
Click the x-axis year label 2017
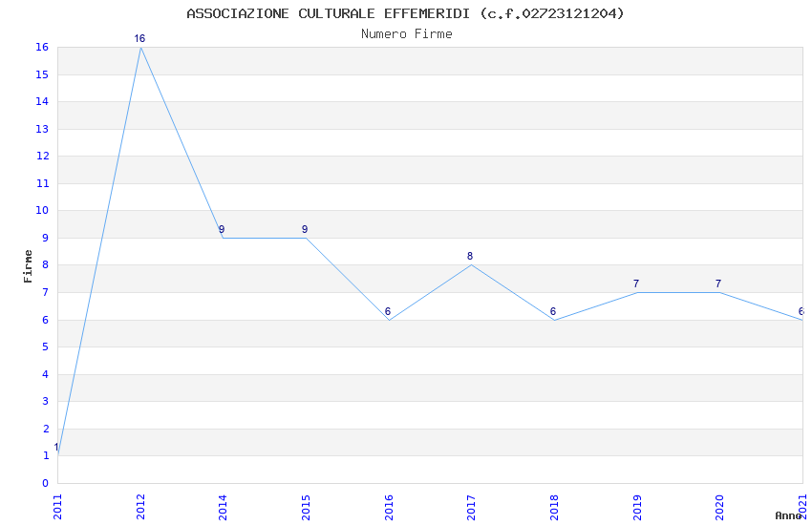click(x=471, y=507)
